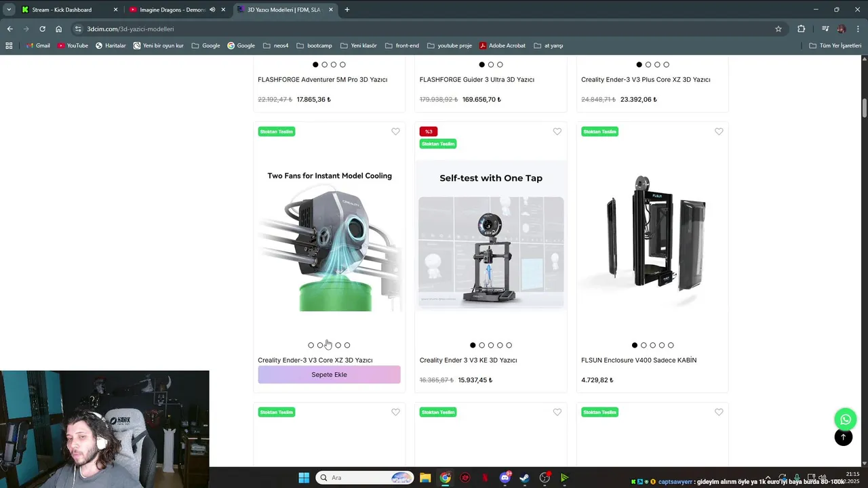
Task: Select second image dot on Creality Ender 3 V3 KE
Action: (x=482, y=345)
